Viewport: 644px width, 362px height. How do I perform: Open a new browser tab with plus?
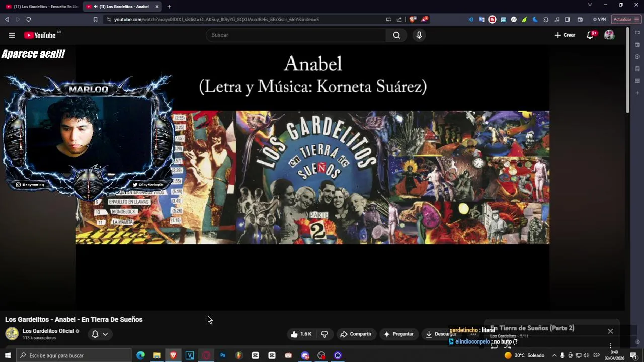click(169, 7)
